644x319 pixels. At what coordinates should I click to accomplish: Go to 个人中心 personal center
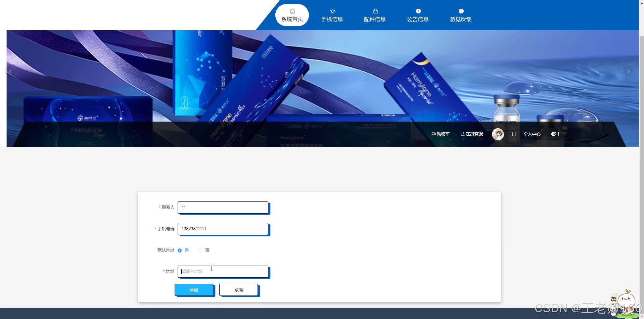(x=532, y=134)
